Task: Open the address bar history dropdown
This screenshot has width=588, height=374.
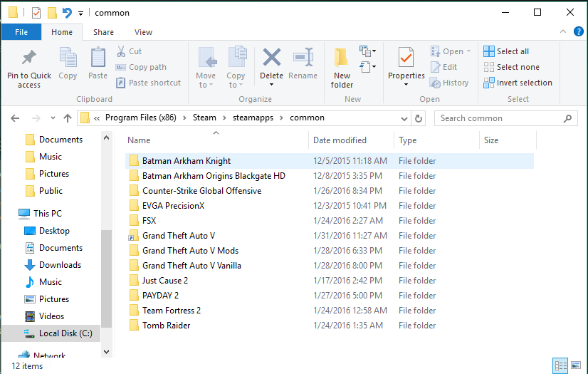Action: [x=404, y=118]
